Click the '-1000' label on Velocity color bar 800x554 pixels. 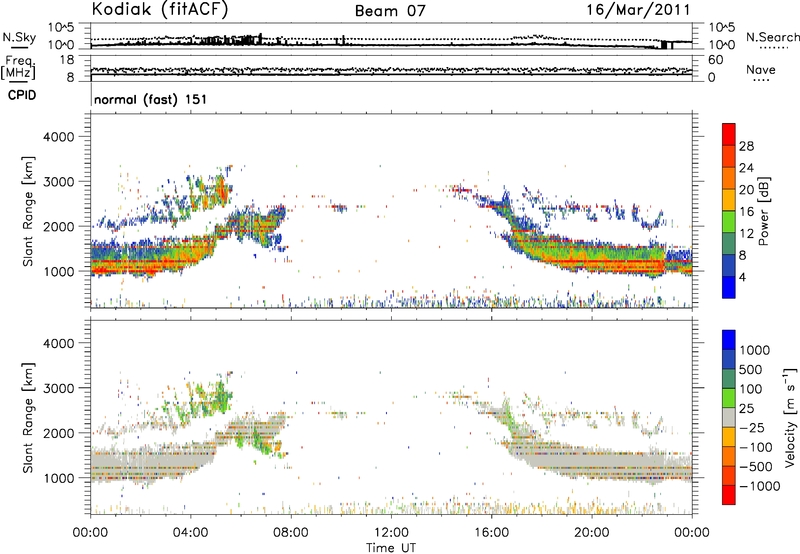pyautogui.click(x=760, y=486)
